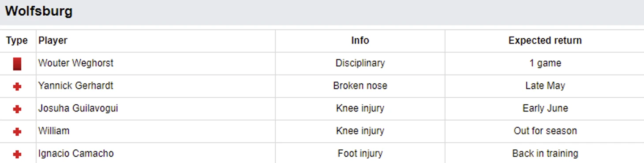Click the injury cross icon beside Yannick Gerhardt

click(x=17, y=87)
